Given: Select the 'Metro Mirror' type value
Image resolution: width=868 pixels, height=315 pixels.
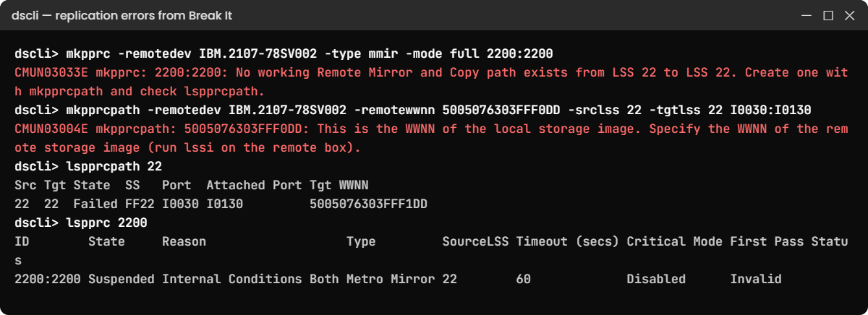Looking at the screenshot, I should click(391, 280).
